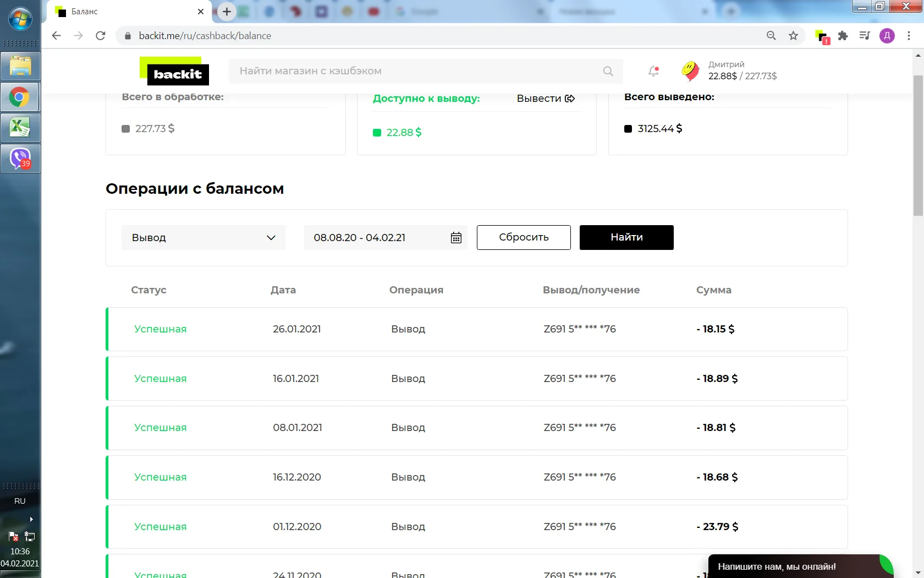This screenshot has height=578, width=924.
Task: Open the media control icon
Action: (865, 36)
